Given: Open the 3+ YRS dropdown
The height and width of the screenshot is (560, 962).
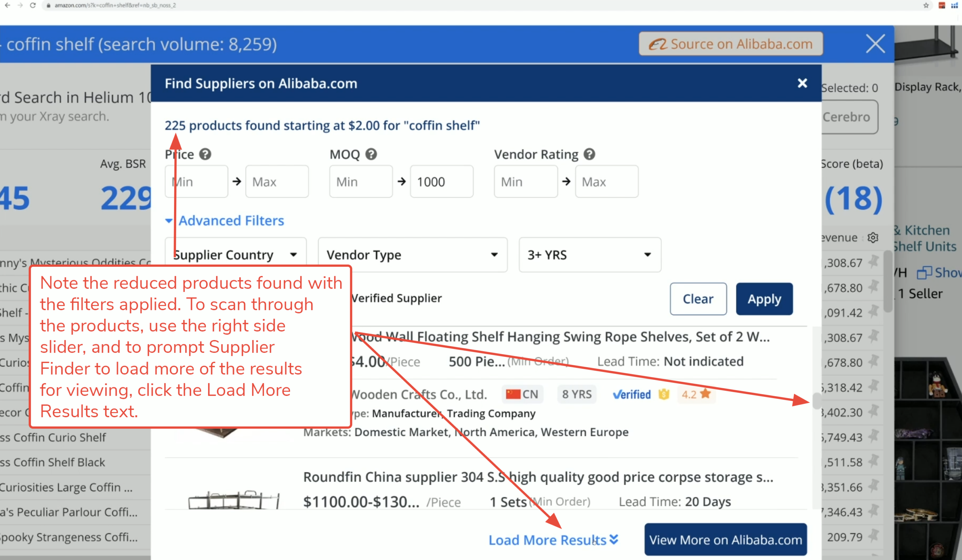Looking at the screenshot, I should pos(590,254).
